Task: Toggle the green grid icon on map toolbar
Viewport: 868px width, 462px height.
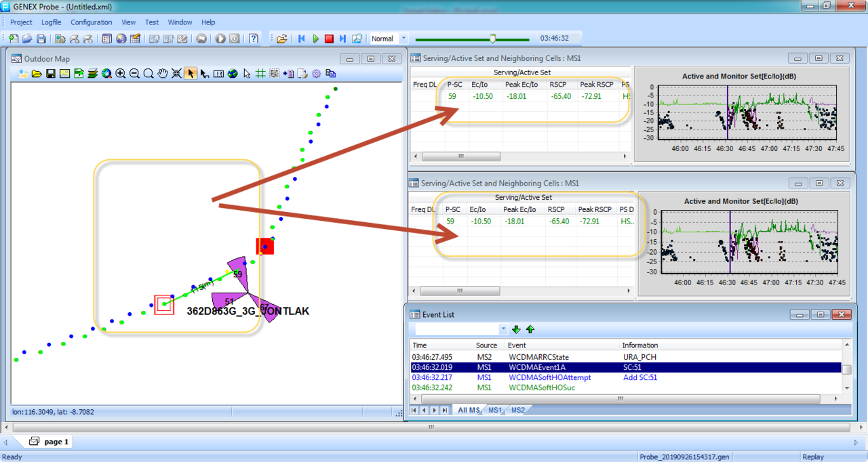Action: click(x=260, y=73)
